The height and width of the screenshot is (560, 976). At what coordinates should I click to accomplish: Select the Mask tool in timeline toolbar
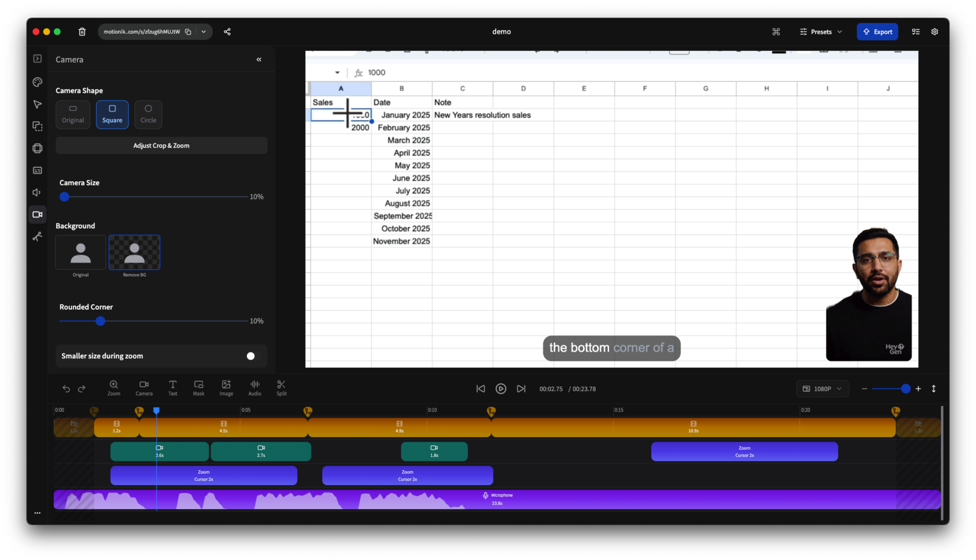click(199, 388)
